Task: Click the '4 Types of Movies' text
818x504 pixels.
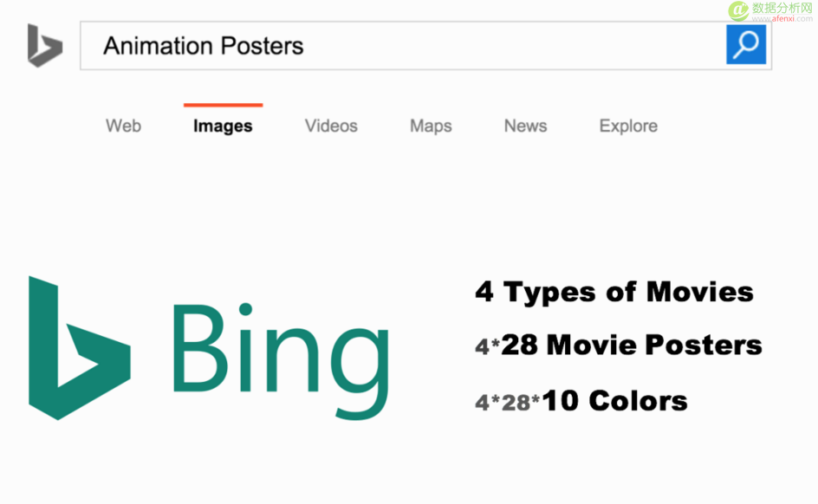Action: tap(614, 292)
